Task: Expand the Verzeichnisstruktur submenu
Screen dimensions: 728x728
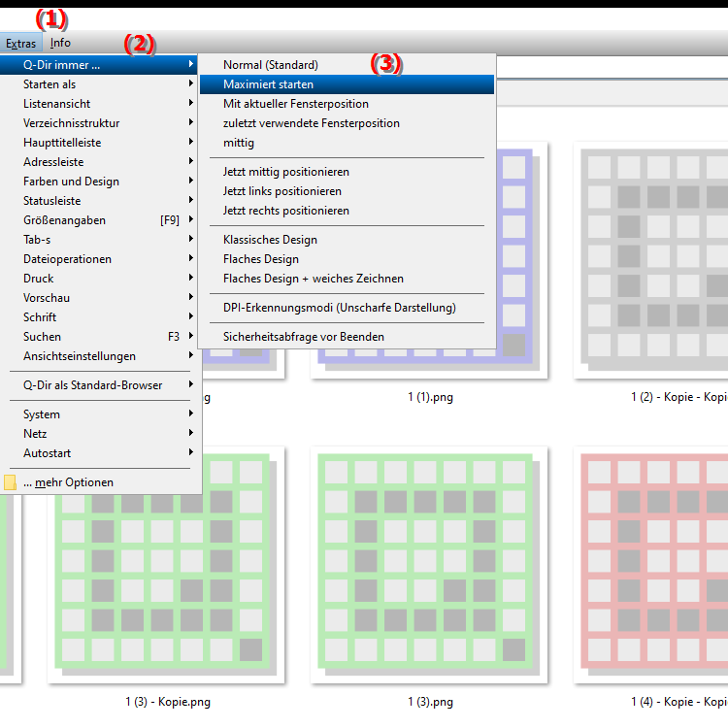Action: pyautogui.click(x=98, y=123)
